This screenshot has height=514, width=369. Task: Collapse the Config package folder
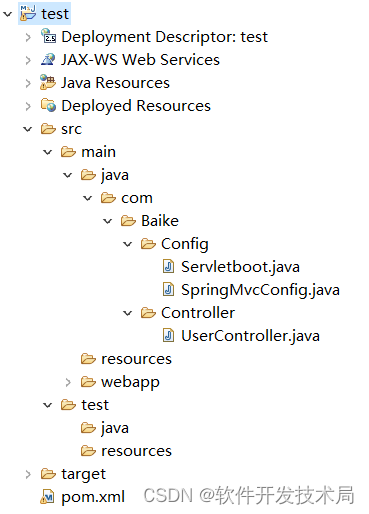pyautogui.click(x=128, y=244)
